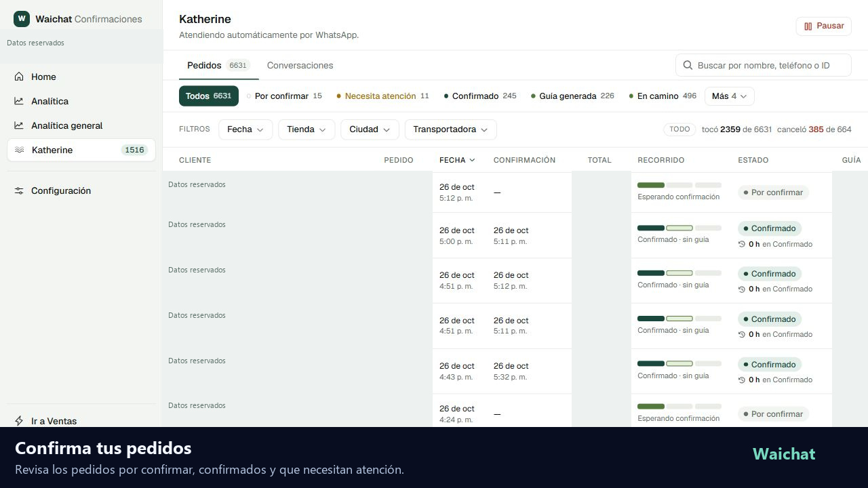Screen dimensions: 868x488
Task: Click the 26 de oct 5:12 p. m. date cell
Action: pos(457,192)
